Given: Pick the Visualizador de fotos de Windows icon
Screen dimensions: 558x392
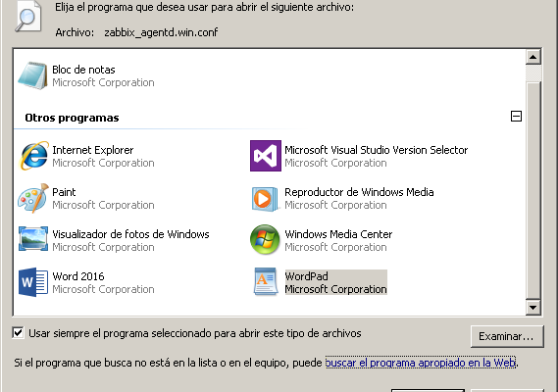Looking at the screenshot, I should coord(33,239).
